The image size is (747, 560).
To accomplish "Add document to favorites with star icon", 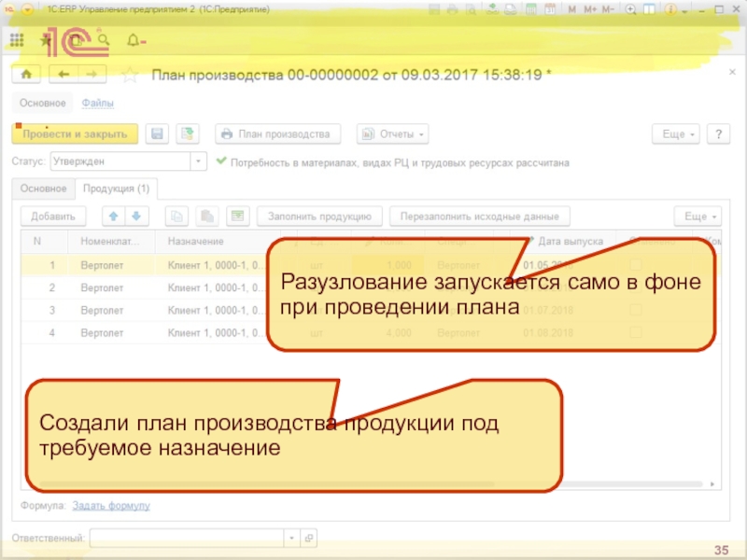I will pyautogui.click(x=131, y=74).
